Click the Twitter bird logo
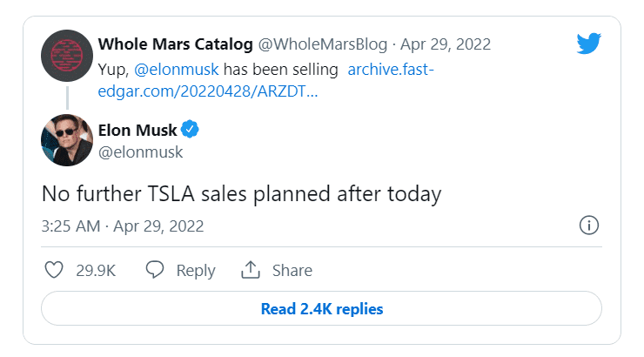Screen dimensions: 644x357 click(590, 44)
